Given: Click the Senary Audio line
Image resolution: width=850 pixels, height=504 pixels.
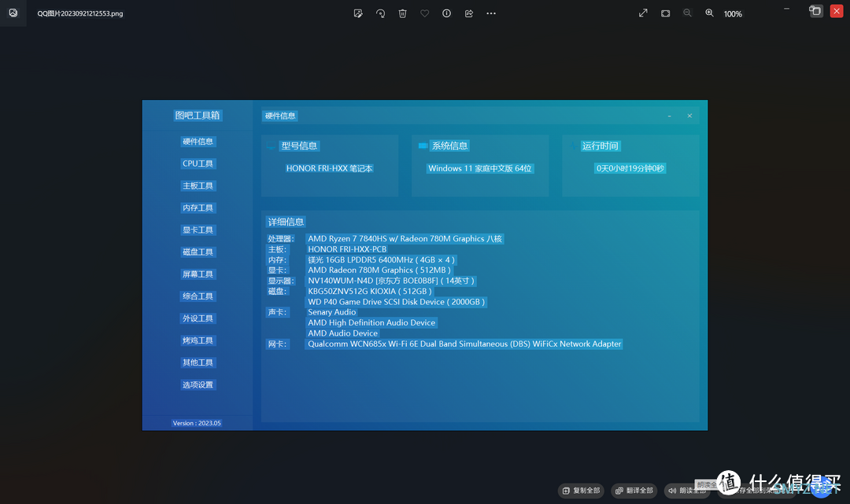Looking at the screenshot, I should [x=332, y=312].
